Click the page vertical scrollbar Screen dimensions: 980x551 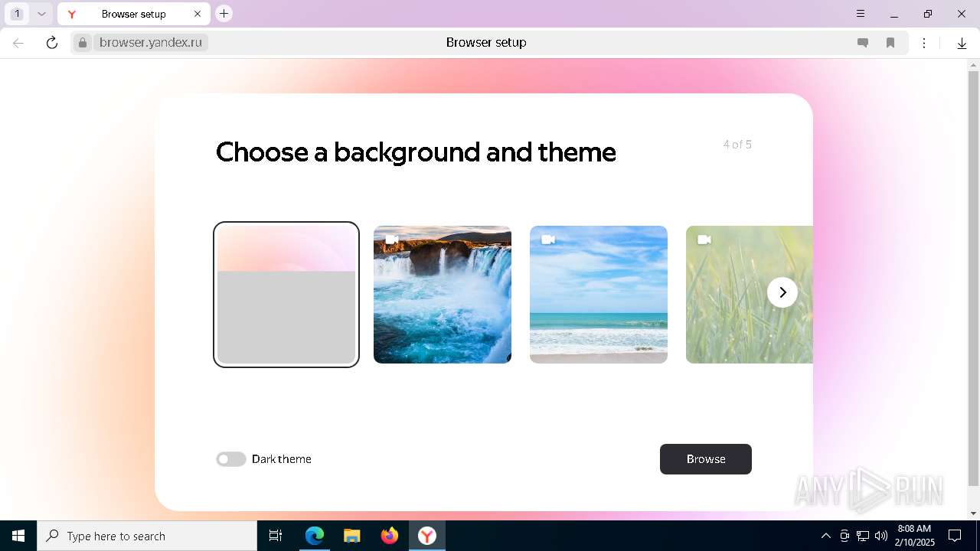pyautogui.click(x=973, y=279)
